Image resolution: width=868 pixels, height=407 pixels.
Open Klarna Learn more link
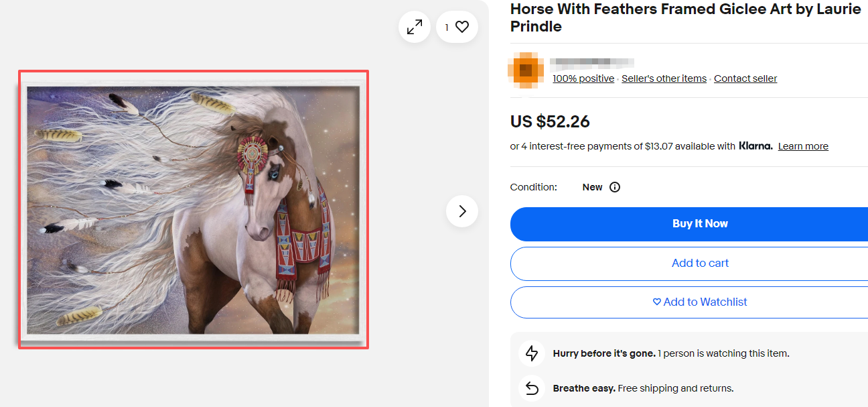pos(803,146)
